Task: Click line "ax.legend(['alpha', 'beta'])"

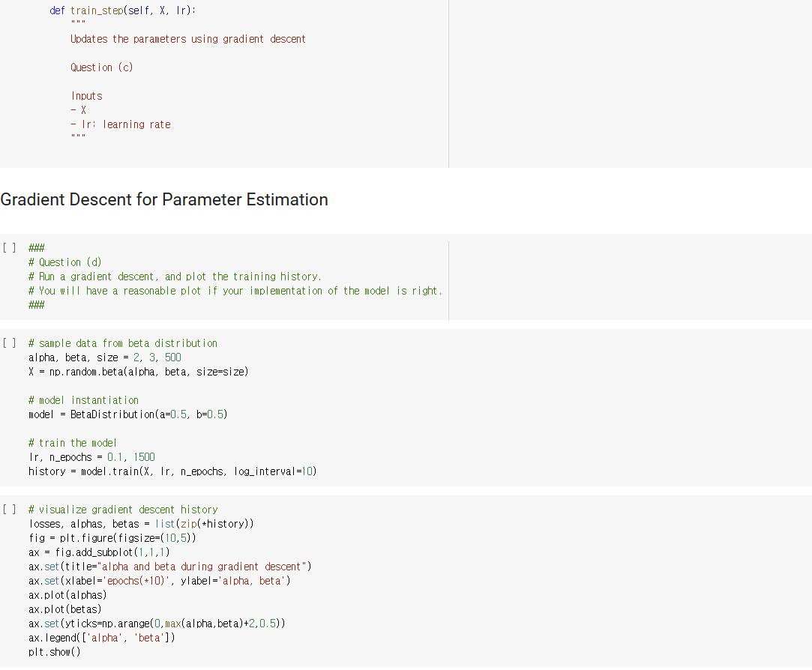Action: click(x=101, y=637)
